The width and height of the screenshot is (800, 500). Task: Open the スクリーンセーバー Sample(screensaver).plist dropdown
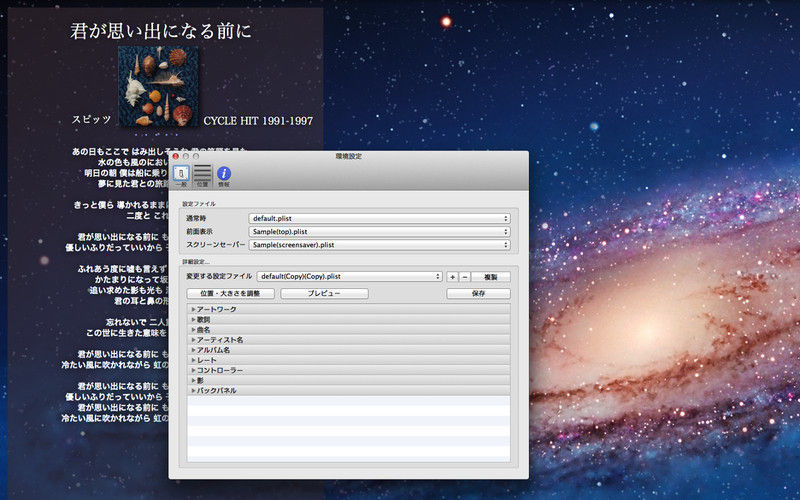click(x=380, y=245)
